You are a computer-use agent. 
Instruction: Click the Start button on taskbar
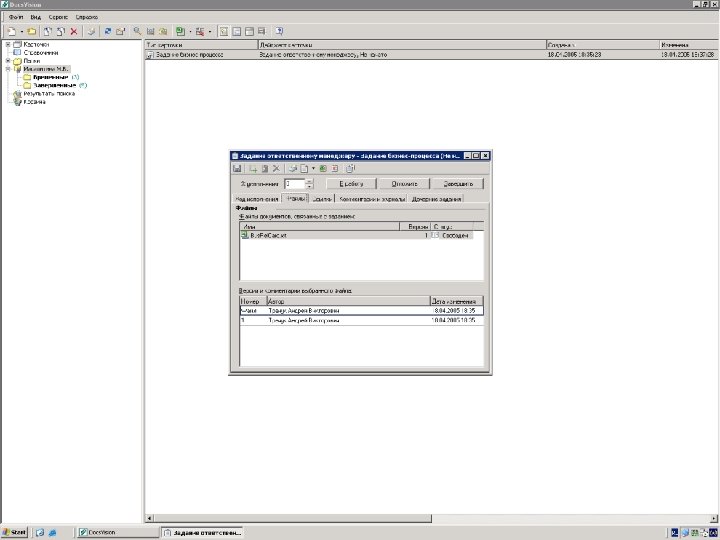coord(14,532)
